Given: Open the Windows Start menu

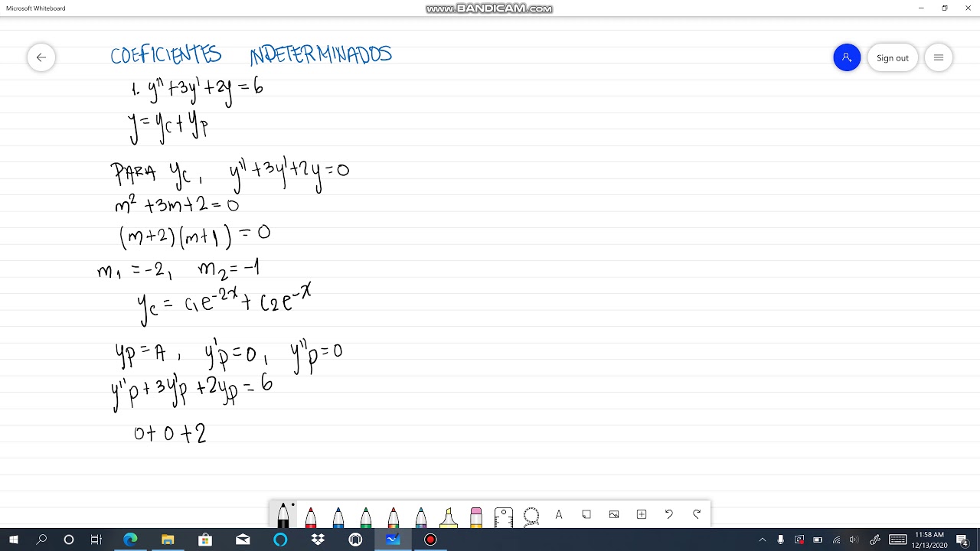Looking at the screenshot, I should [14, 540].
